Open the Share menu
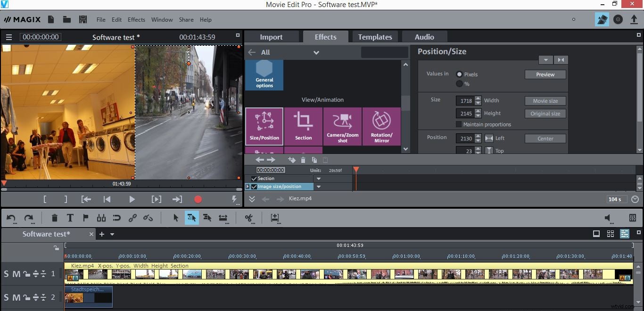Screen dimensions: 644x311 (x=186, y=20)
